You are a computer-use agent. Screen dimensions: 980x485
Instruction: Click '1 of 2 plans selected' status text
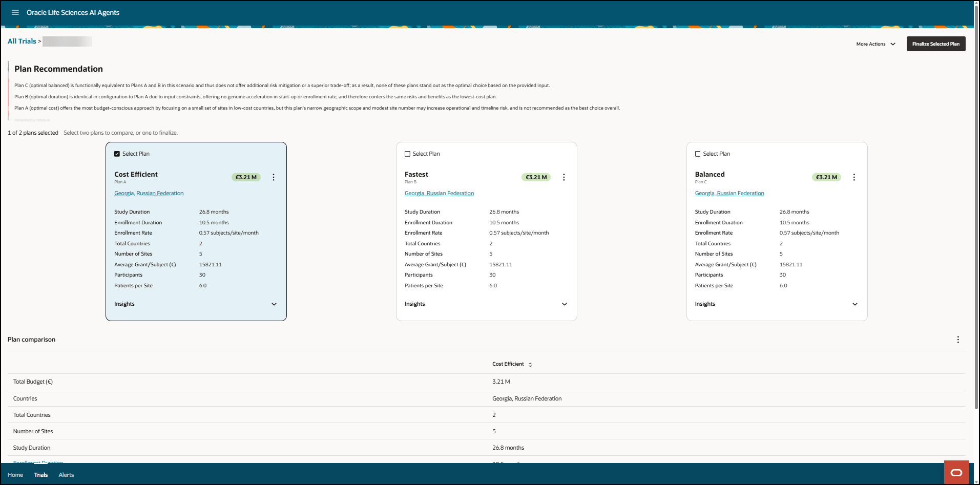(x=33, y=133)
